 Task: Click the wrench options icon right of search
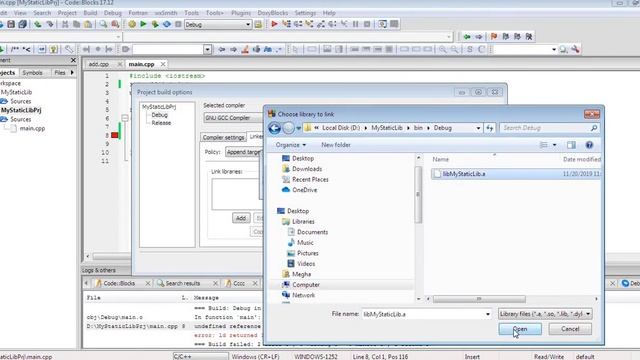click(575, 49)
